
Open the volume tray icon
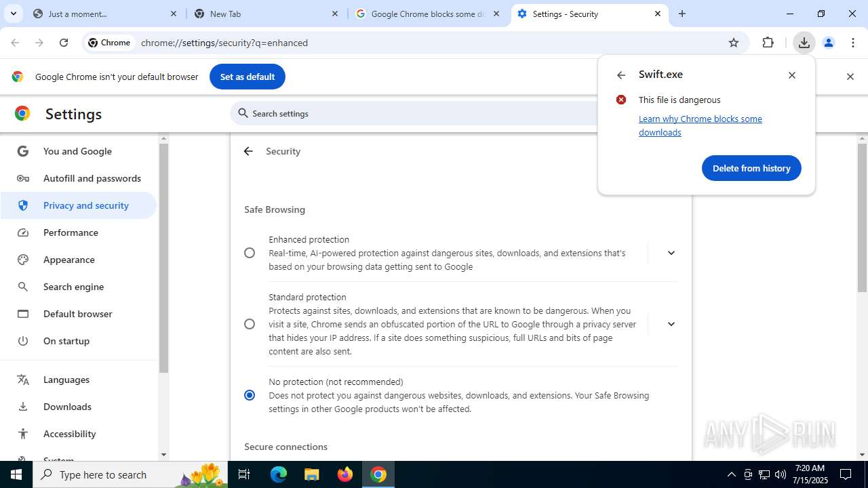pyautogui.click(x=781, y=474)
